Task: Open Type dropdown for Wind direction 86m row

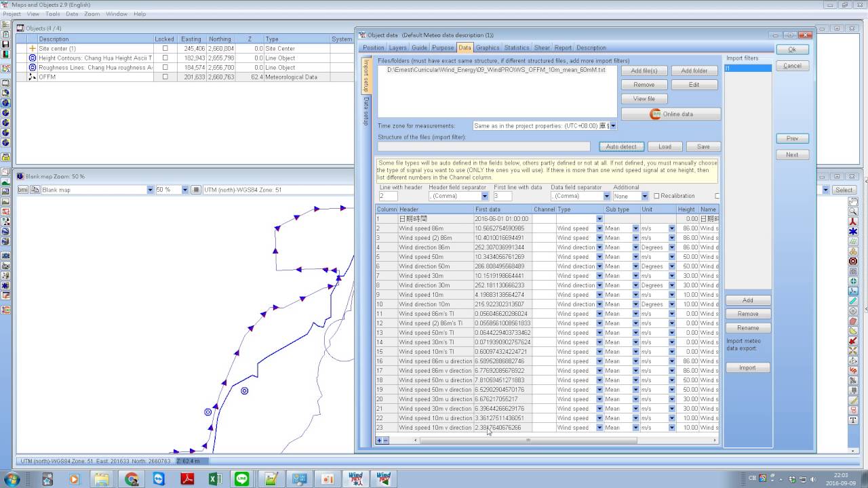Action: (x=599, y=247)
